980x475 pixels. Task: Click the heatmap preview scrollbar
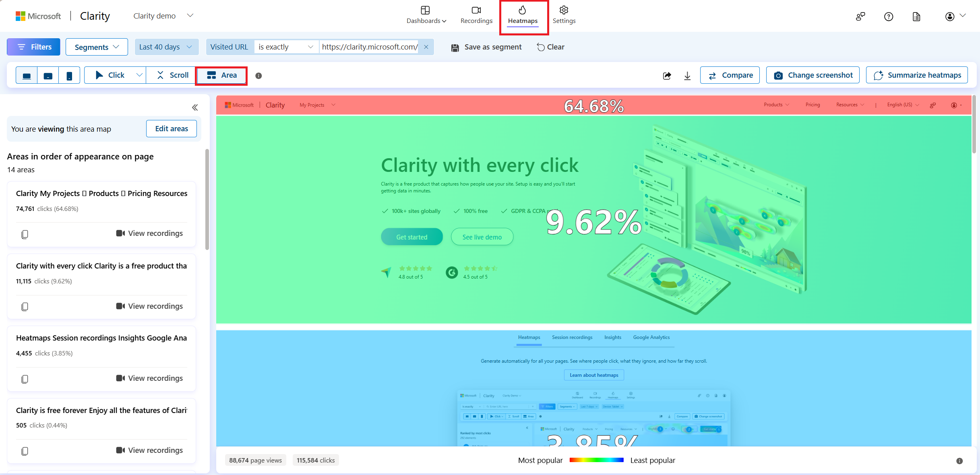[x=974, y=124]
